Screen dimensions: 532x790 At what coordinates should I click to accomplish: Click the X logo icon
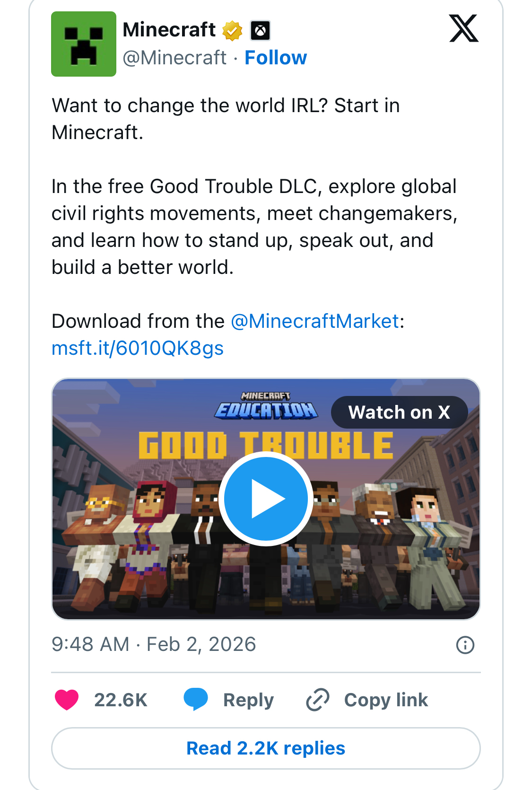pyautogui.click(x=463, y=29)
